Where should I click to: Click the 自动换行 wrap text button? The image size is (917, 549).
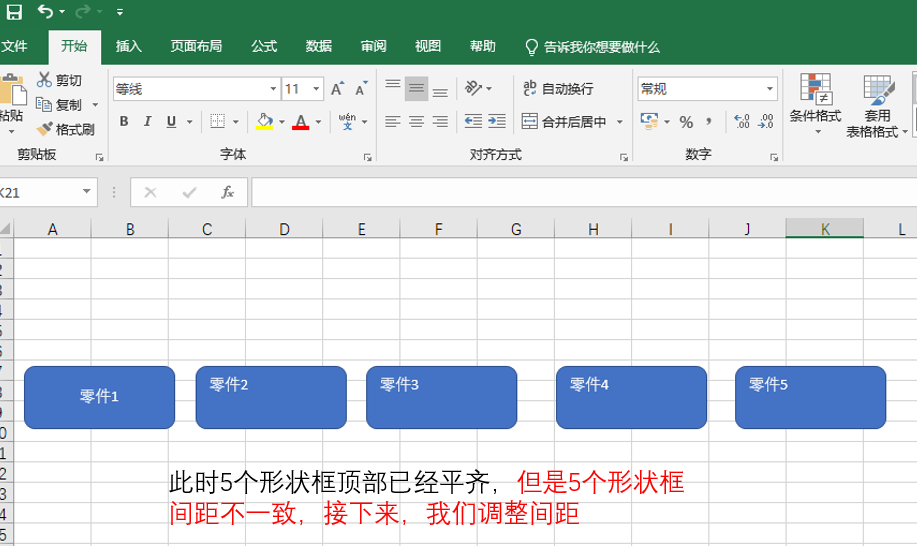coord(559,88)
